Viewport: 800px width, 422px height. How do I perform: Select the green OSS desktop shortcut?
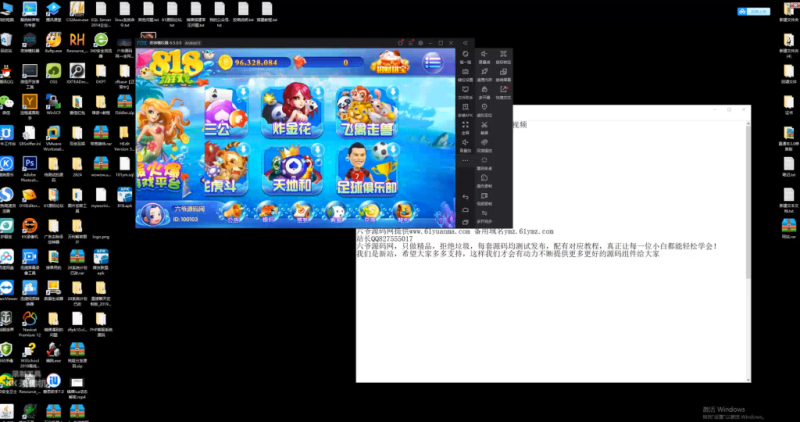click(53, 74)
